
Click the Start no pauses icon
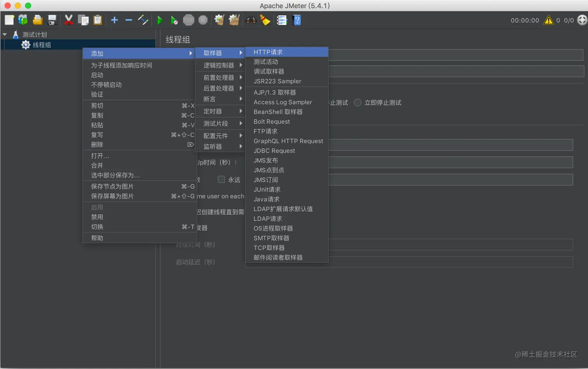(x=174, y=20)
